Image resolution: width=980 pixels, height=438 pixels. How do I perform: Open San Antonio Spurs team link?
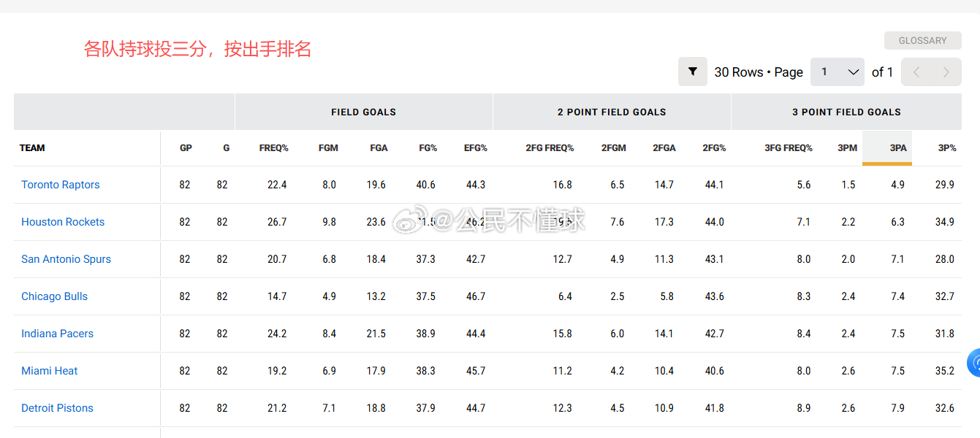point(67,259)
